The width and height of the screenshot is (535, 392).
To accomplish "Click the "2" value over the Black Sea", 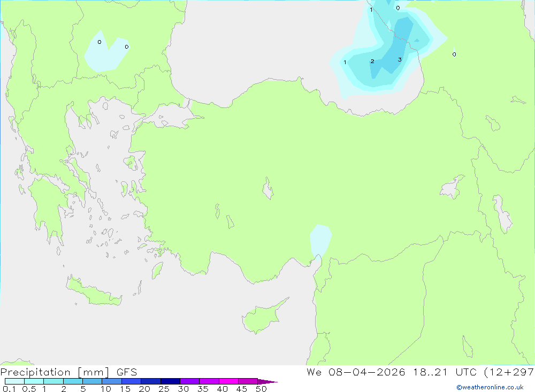I will (x=372, y=61).
